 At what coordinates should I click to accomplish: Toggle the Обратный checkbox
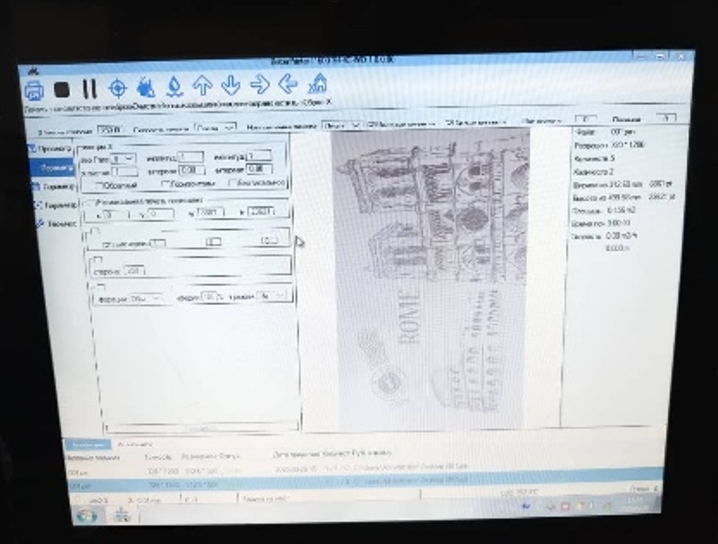click(99, 185)
